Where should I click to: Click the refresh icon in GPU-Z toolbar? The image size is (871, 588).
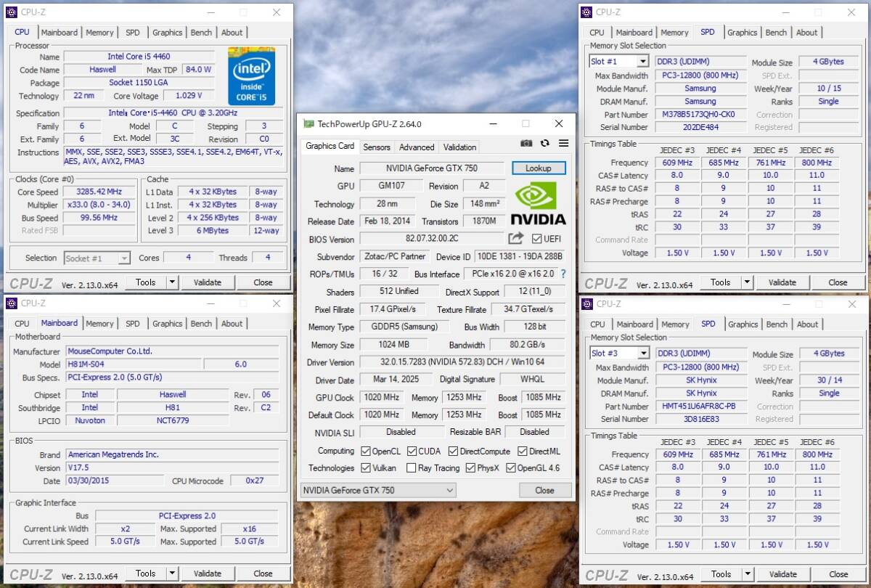click(544, 144)
